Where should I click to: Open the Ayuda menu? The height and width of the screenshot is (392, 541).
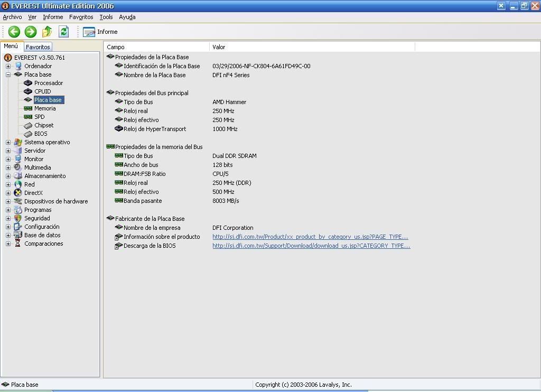click(x=127, y=17)
